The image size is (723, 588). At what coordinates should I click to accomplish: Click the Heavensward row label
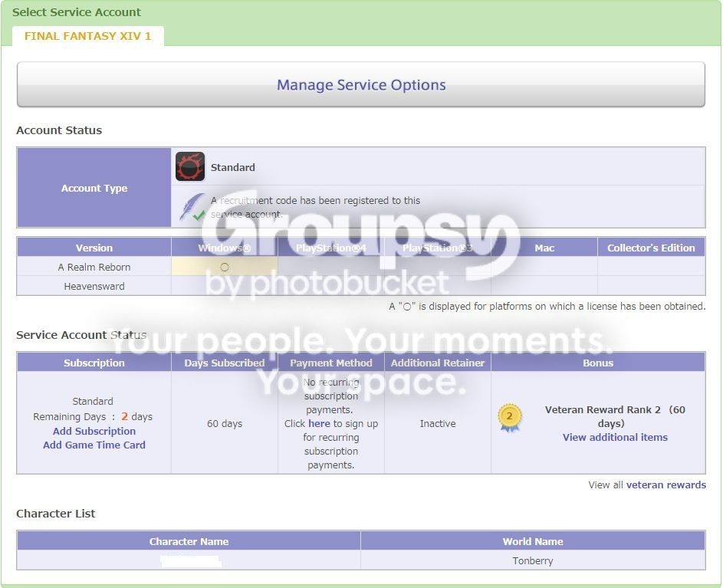(x=94, y=287)
